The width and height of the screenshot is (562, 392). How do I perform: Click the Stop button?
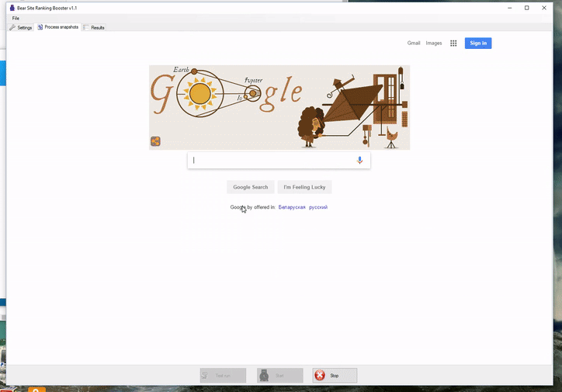(x=335, y=376)
